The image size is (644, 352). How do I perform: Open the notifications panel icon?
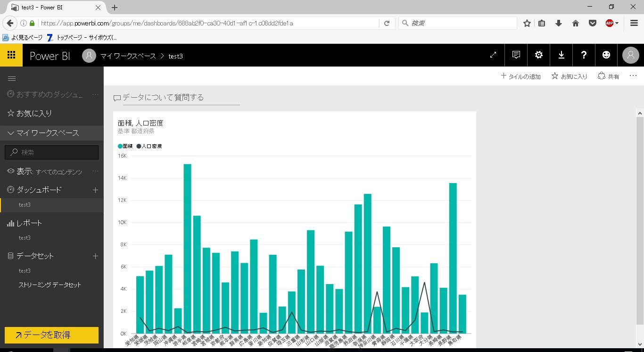pyautogui.click(x=516, y=55)
